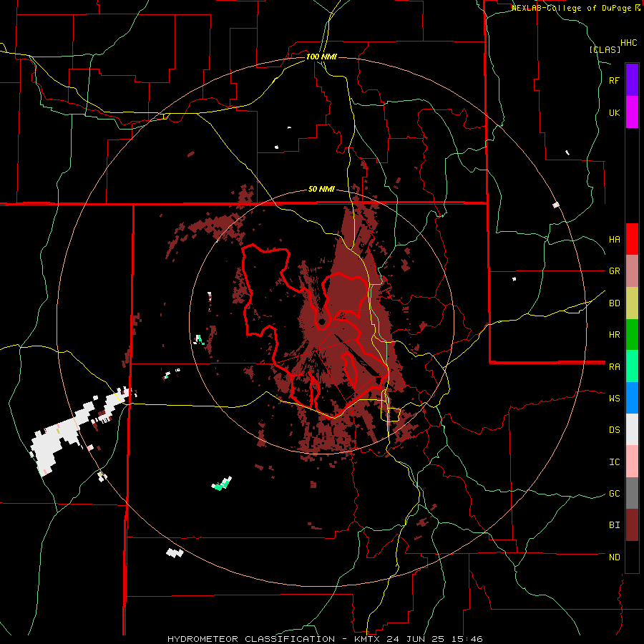Click the HA red legend swatch
644x644 pixels.
[632, 239]
